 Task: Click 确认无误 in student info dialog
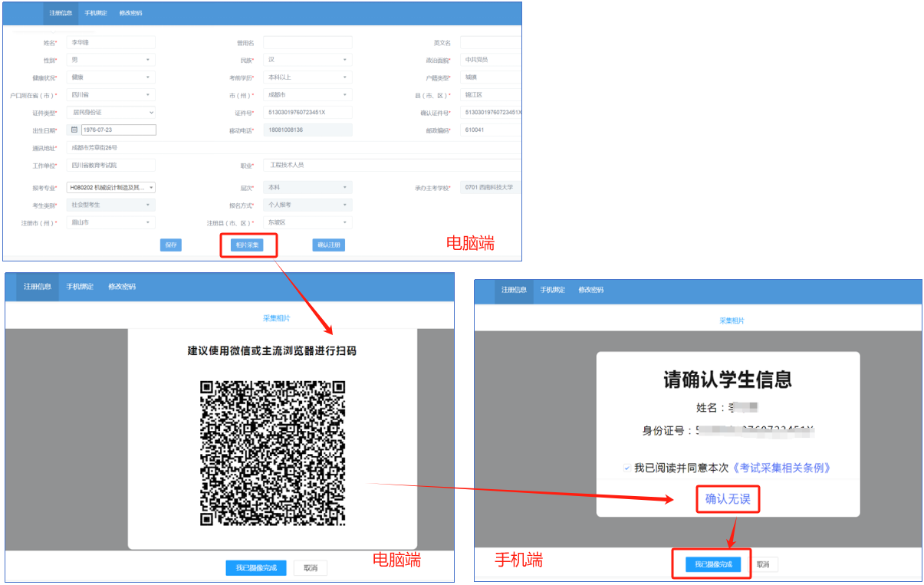pos(727,499)
